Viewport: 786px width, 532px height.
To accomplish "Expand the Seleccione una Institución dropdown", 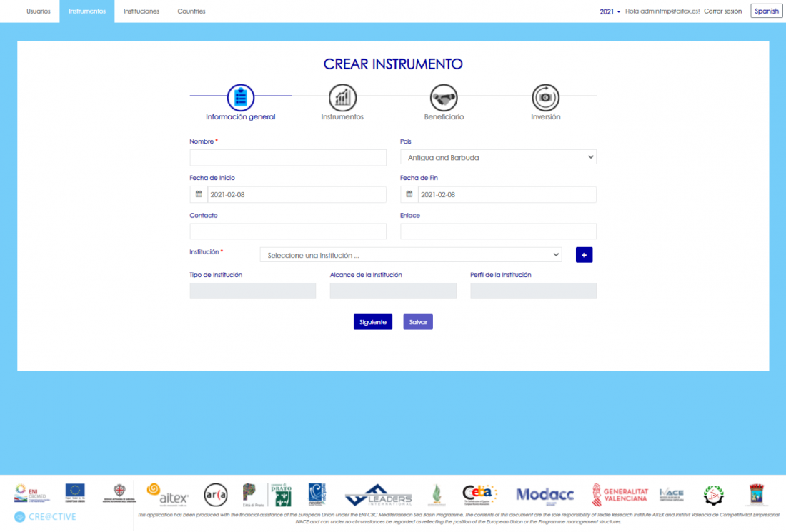I will pos(411,254).
